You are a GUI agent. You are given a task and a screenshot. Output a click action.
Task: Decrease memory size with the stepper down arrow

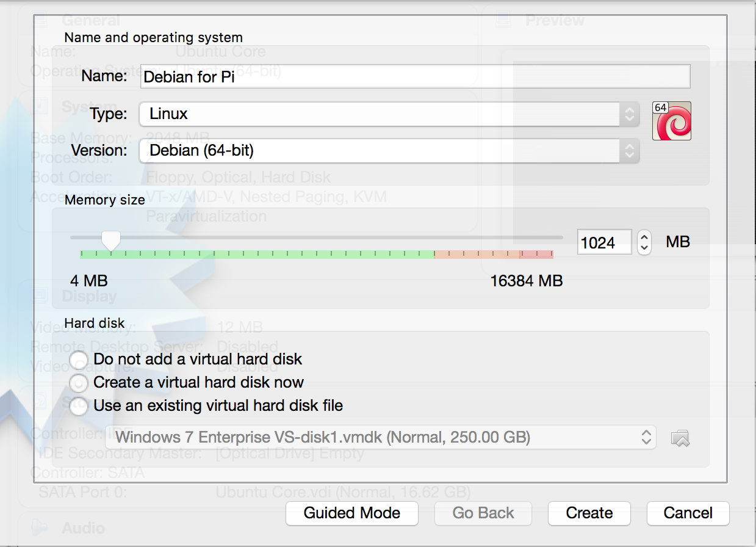[644, 248]
